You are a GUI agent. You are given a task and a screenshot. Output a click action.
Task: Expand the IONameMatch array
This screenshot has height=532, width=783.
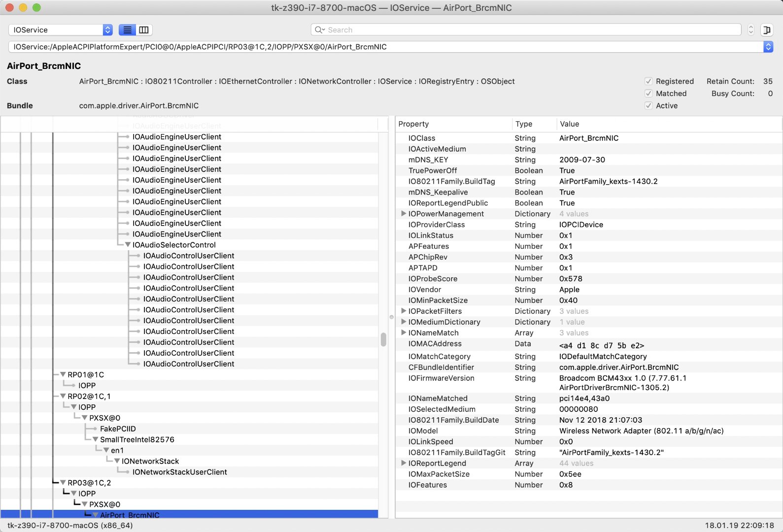[404, 333]
